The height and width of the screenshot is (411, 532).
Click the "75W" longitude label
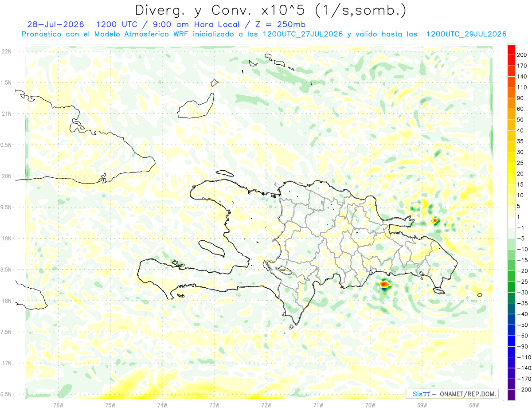(110, 405)
